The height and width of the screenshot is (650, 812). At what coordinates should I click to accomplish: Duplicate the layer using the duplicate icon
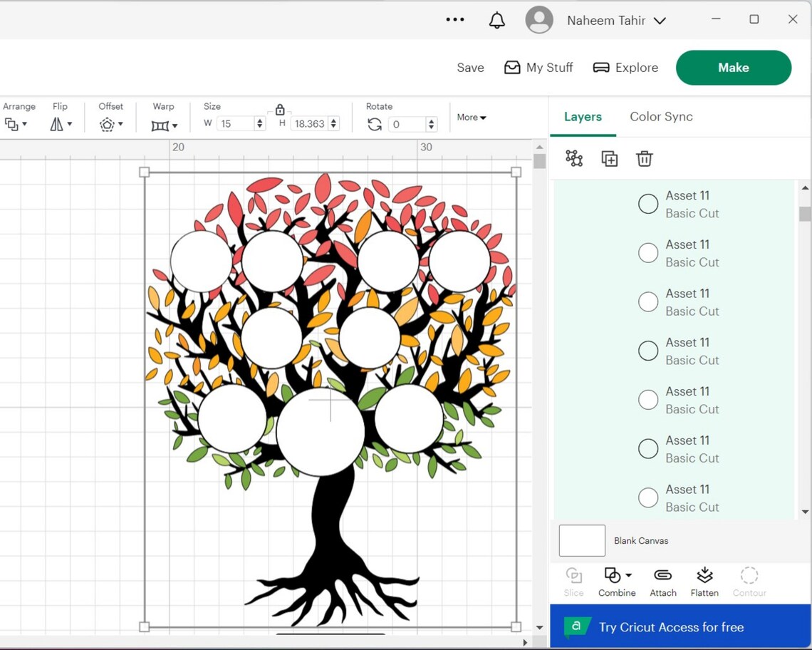coord(610,158)
